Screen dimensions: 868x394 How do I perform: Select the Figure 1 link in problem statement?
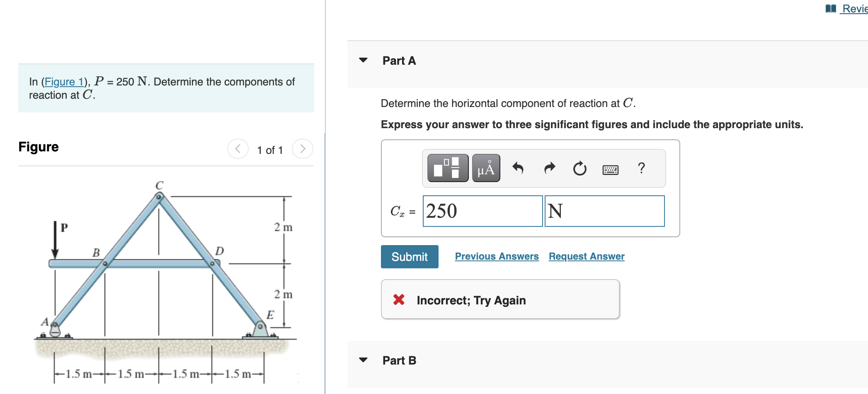point(64,82)
